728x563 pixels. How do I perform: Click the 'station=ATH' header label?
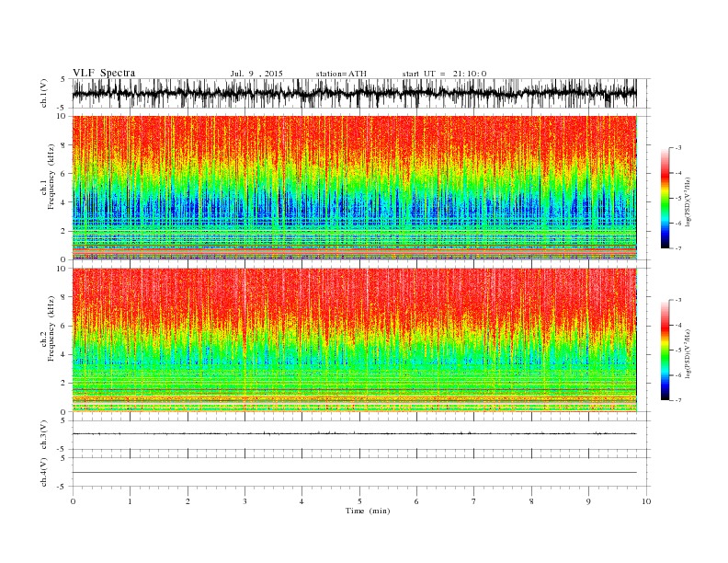tap(341, 74)
